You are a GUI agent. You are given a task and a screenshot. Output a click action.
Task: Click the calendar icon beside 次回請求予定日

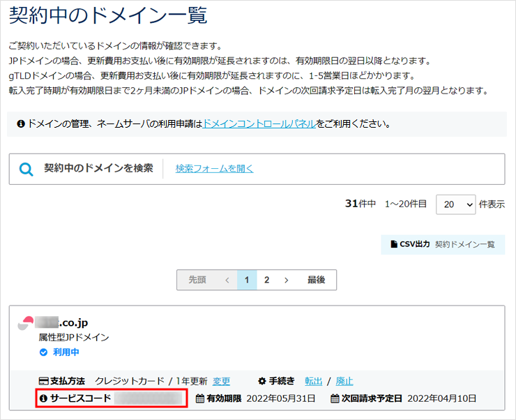coord(335,398)
